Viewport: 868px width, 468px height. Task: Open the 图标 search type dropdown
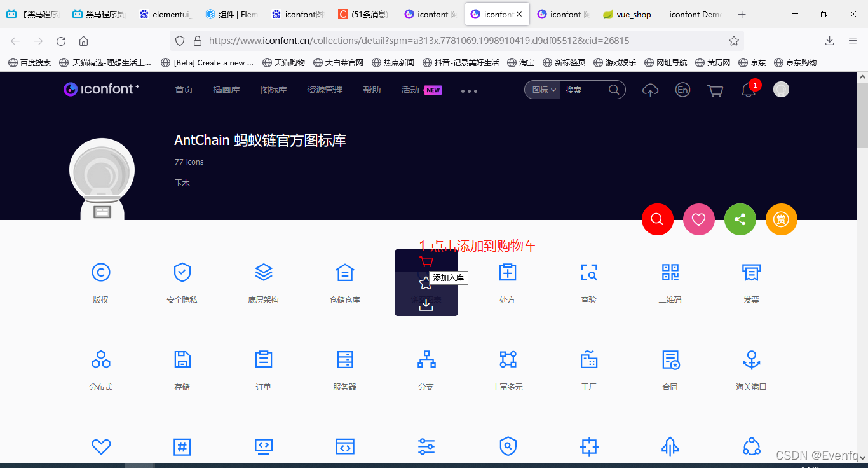point(545,90)
